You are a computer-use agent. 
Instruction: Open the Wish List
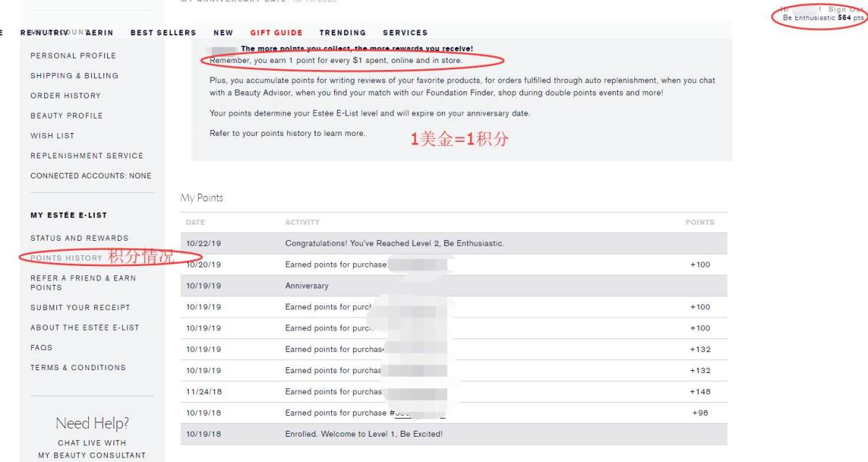coord(52,136)
